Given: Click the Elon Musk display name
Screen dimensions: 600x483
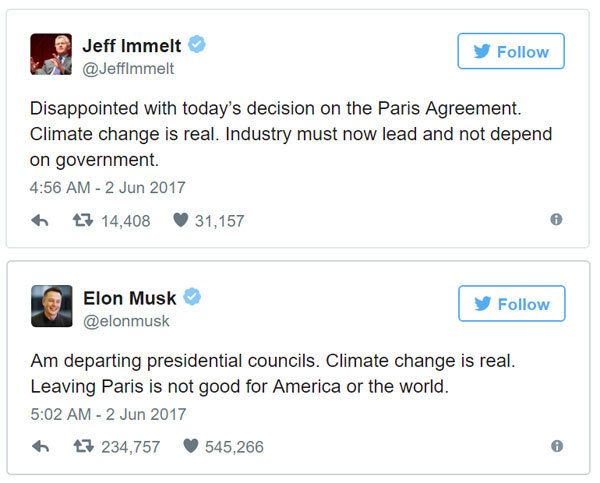Looking at the screenshot, I should (x=129, y=298).
